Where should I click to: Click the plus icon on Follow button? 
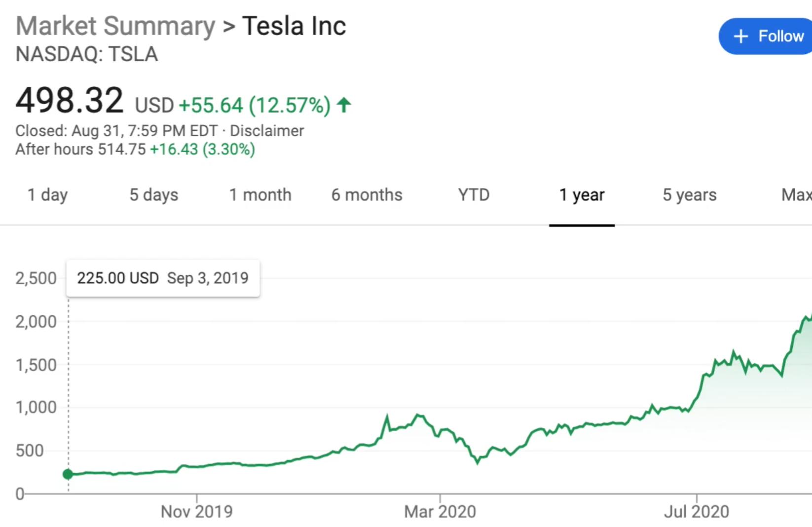(x=740, y=37)
